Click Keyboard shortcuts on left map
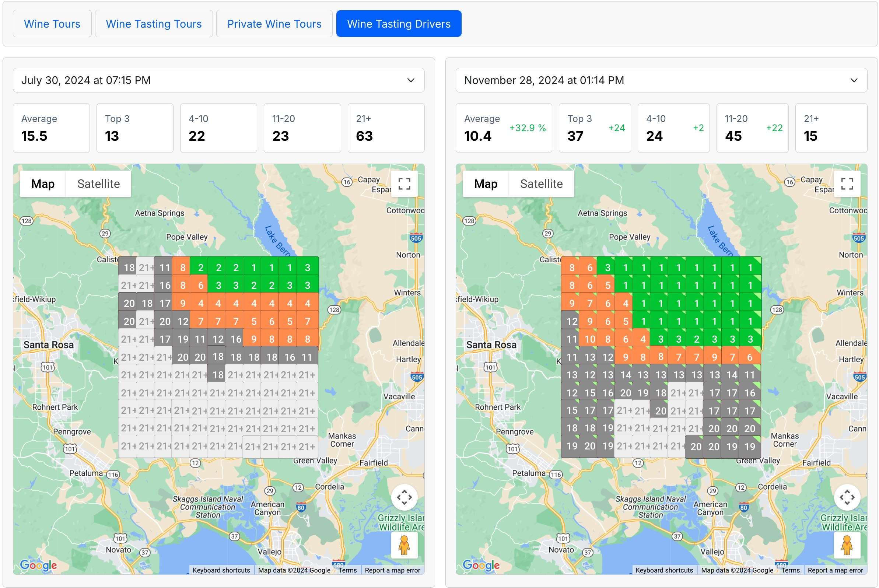This screenshot has height=588, width=879. (221, 570)
